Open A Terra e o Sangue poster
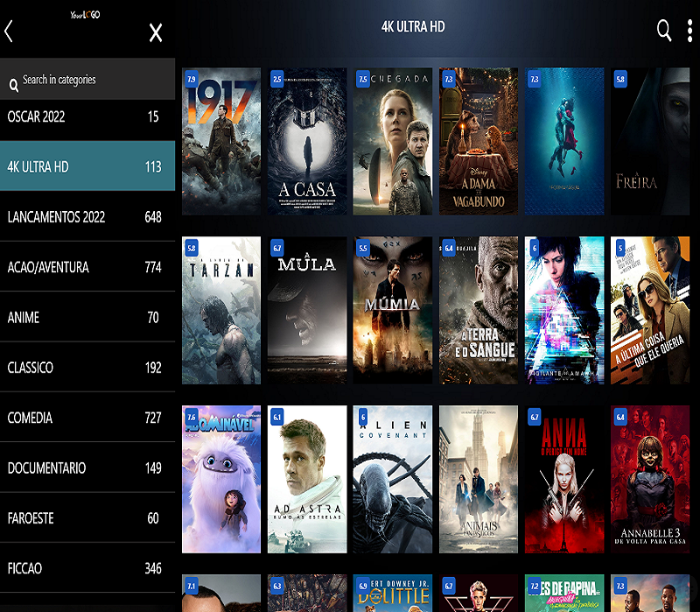 coord(479,310)
